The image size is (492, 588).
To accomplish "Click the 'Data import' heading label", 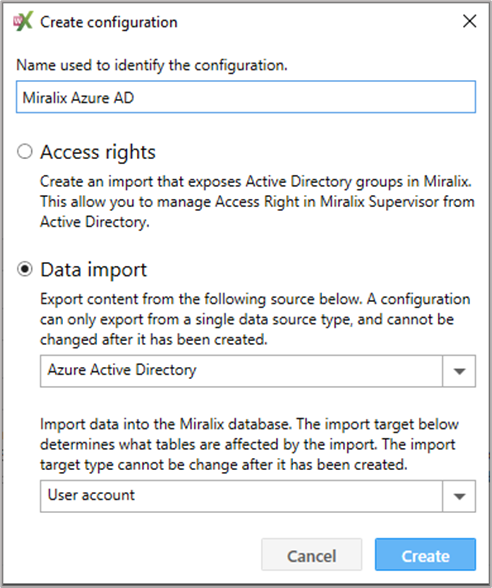I will coord(94,270).
